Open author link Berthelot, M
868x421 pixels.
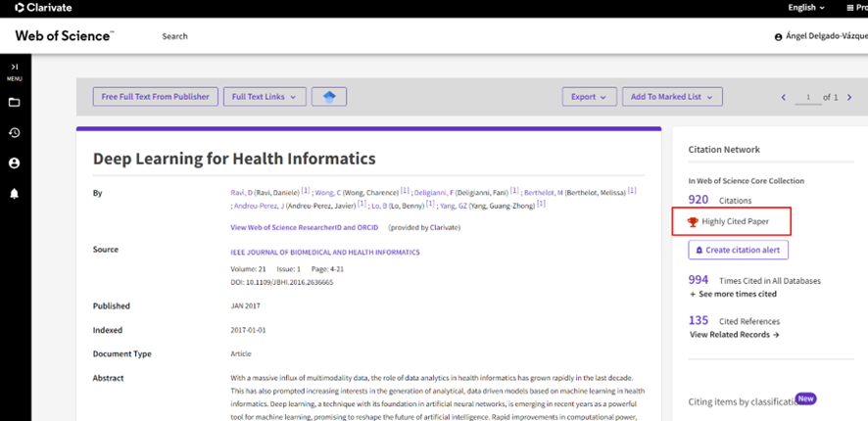[x=544, y=193]
